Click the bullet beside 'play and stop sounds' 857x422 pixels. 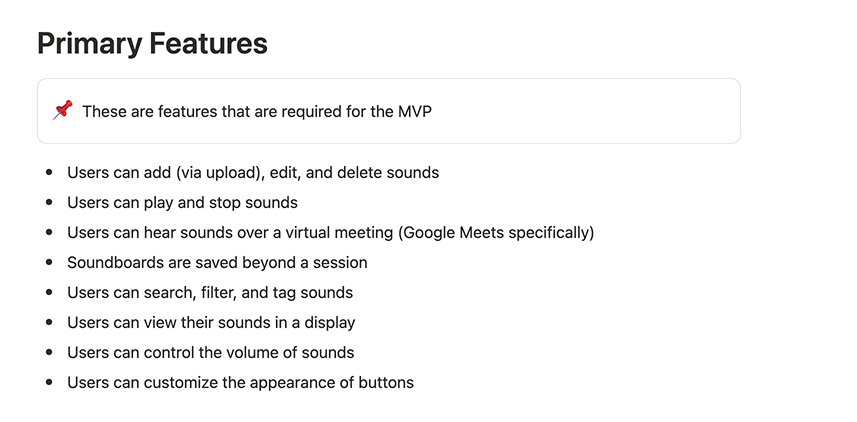(50, 203)
